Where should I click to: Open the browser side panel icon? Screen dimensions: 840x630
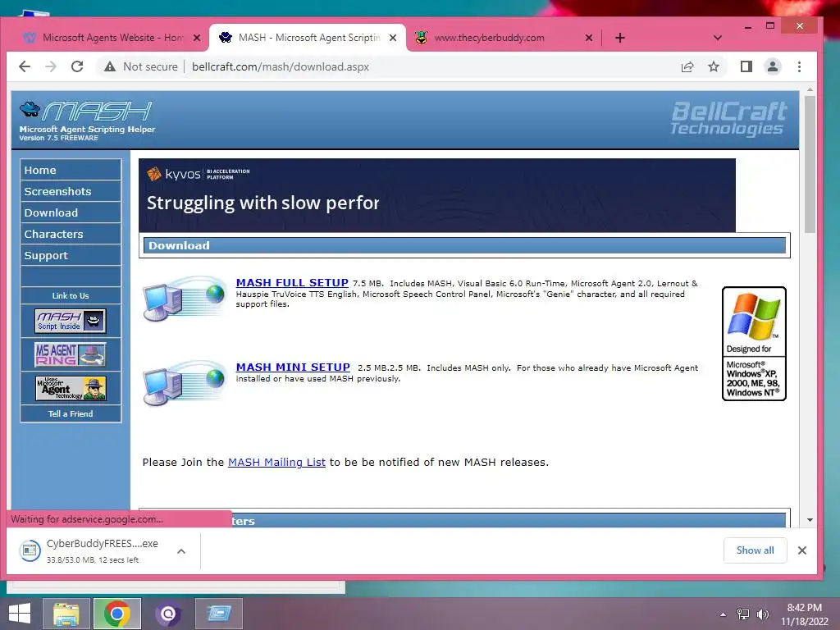click(746, 66)
